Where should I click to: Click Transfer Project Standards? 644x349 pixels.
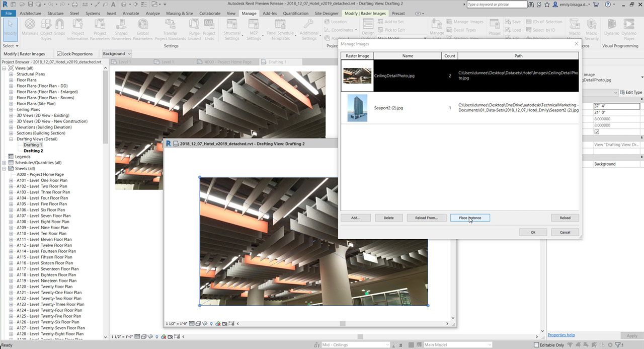pyautogui.click(x=171, y=29)
